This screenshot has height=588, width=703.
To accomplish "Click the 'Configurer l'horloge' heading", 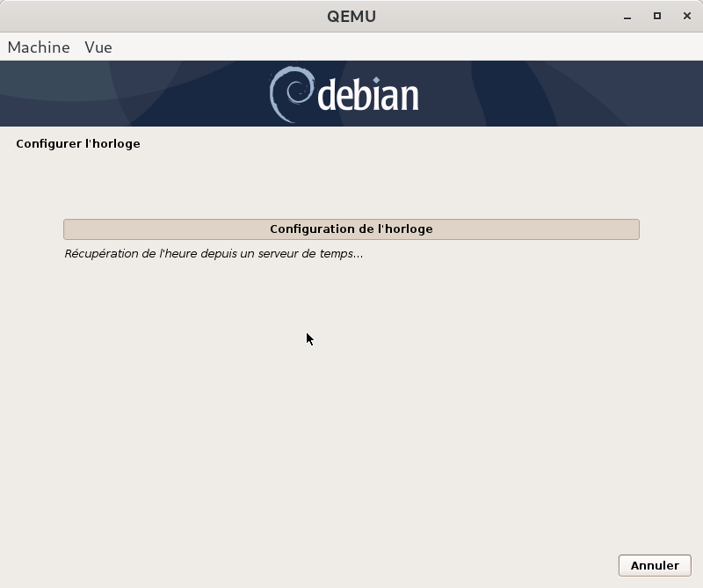I will click(x=78, y=143).
